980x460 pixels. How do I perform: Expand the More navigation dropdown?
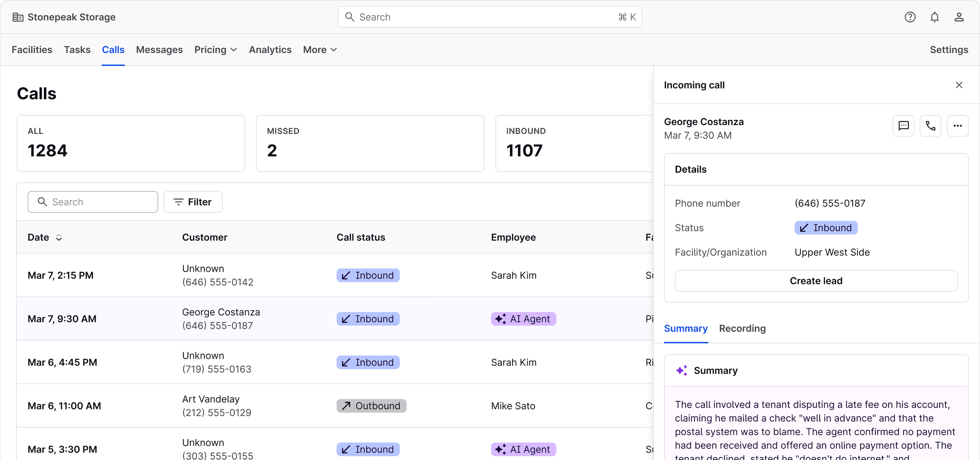[320, 50]
